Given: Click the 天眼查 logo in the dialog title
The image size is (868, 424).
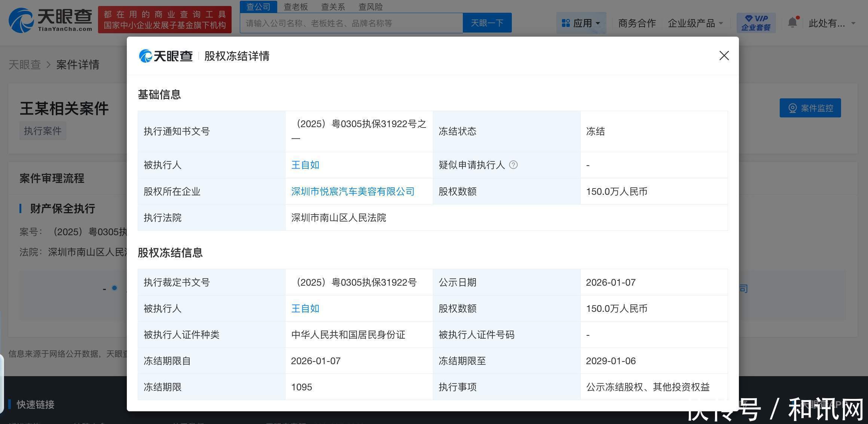Looking at the screenshot, I should click(166, 56).
